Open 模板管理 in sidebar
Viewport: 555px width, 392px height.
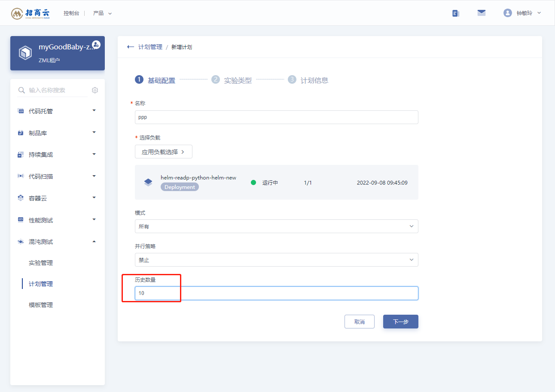click(41, 305)
